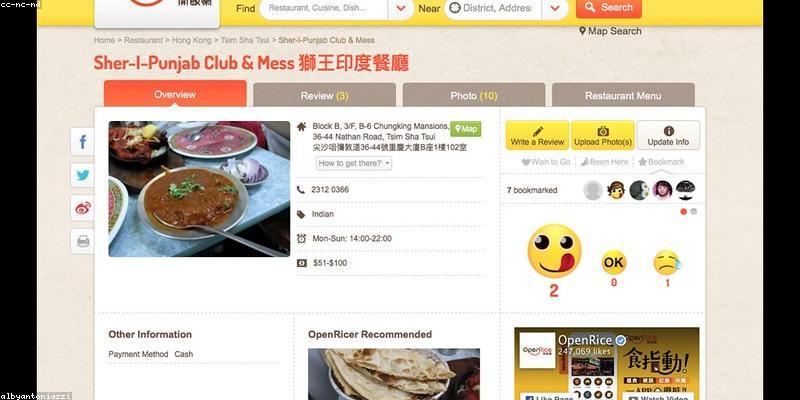Open the Map Search link

(610, 31)
